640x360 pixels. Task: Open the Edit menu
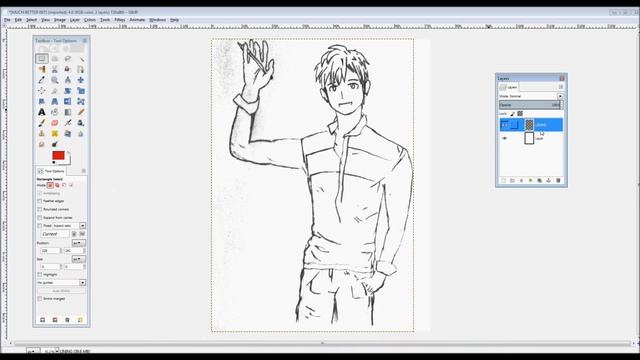18,20
